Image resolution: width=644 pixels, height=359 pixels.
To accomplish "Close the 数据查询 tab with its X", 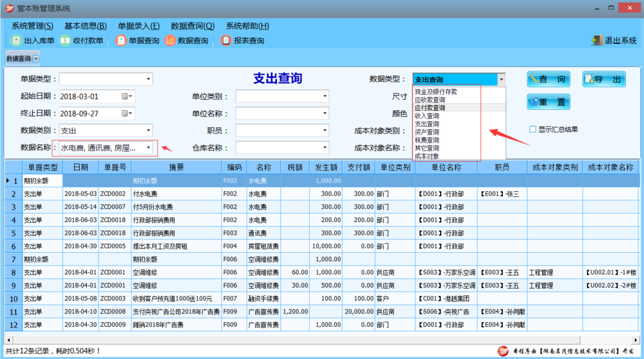I will (x=36, y=59).
